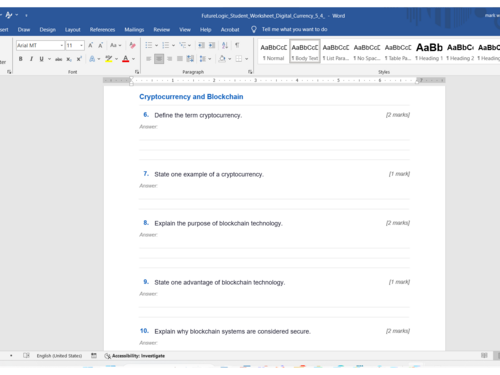Click the Cryptocurrency and Blockchain heading
This screenshot has height=375, width=500.
pos(191,97)
